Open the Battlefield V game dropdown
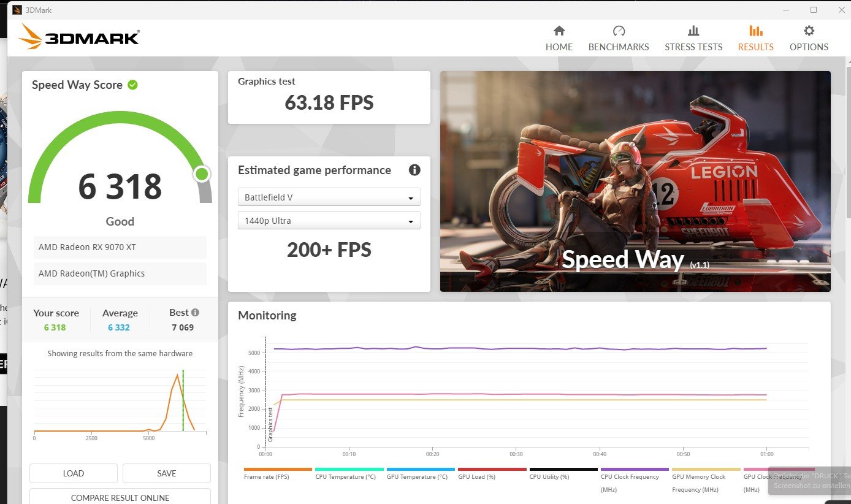Image resolution: width=851 pixels, height=504 pixels. tap(329, 197)
